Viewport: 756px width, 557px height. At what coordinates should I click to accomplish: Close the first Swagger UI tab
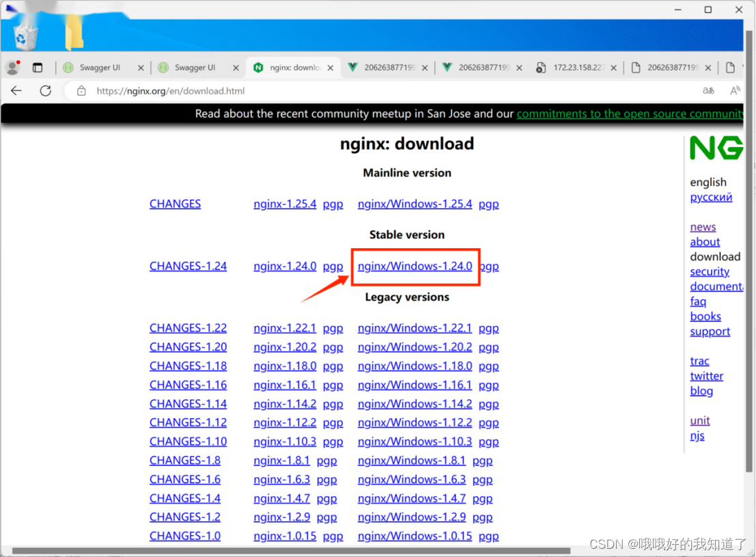coord(141,68)
